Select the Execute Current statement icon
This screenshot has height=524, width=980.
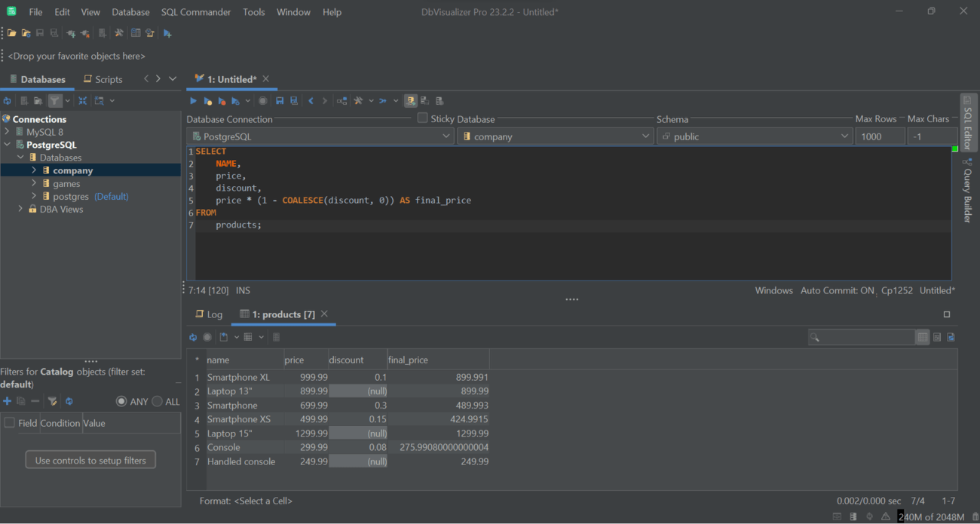coord(208,100)
